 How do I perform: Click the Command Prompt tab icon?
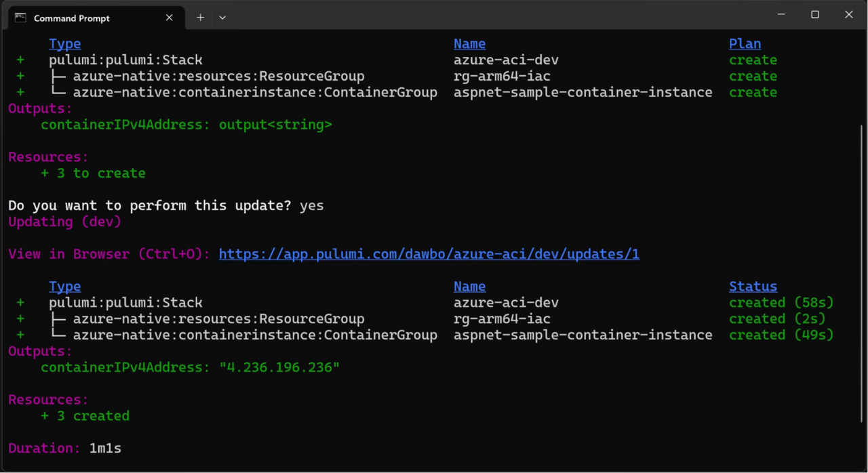pyautogui.click(x=20, y=18)
